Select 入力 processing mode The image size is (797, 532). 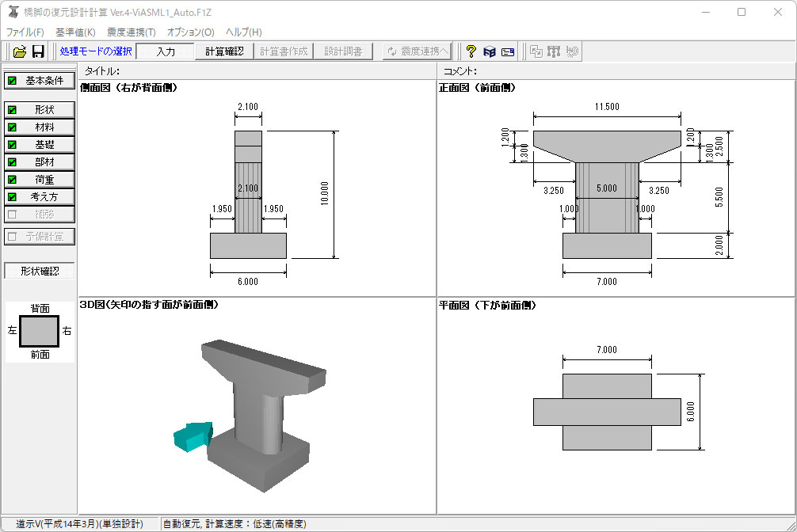[x=165, y=51]
